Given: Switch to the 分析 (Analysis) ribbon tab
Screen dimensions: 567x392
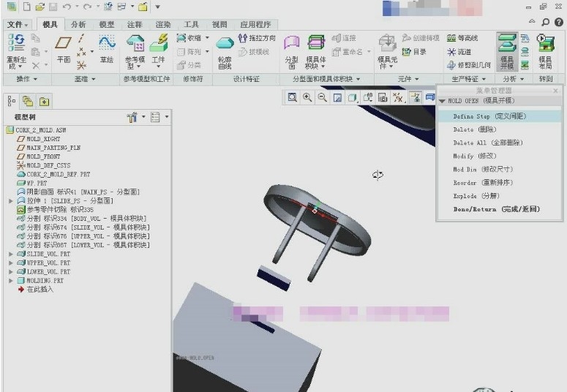Looking at the screenshot, I should 78,25.
